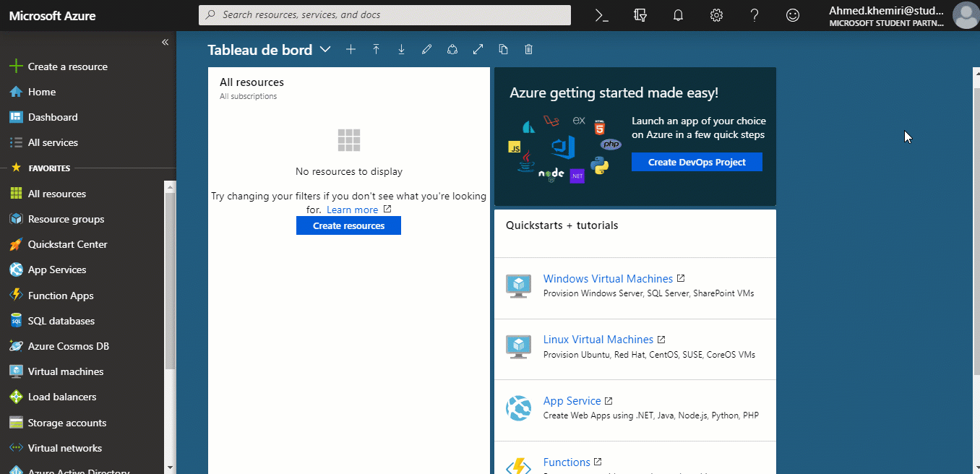Open Directory and subscription filter icon

pyautogui.click(x=640, y=15)
